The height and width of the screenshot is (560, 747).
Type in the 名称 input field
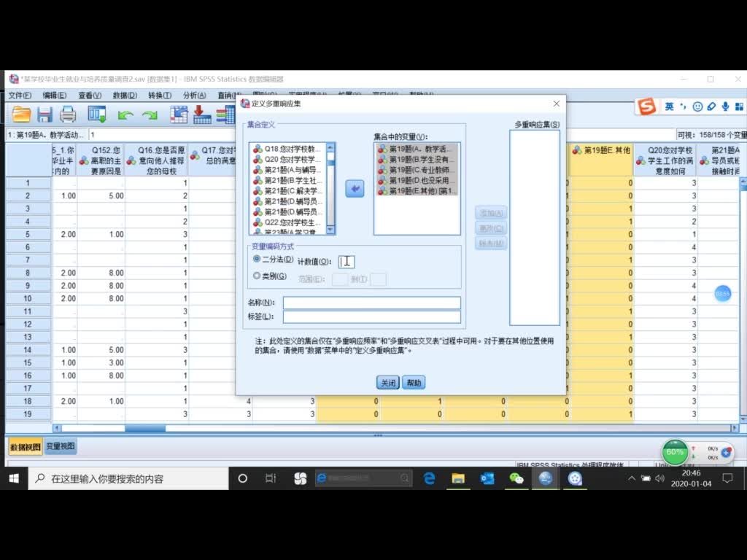372,302
